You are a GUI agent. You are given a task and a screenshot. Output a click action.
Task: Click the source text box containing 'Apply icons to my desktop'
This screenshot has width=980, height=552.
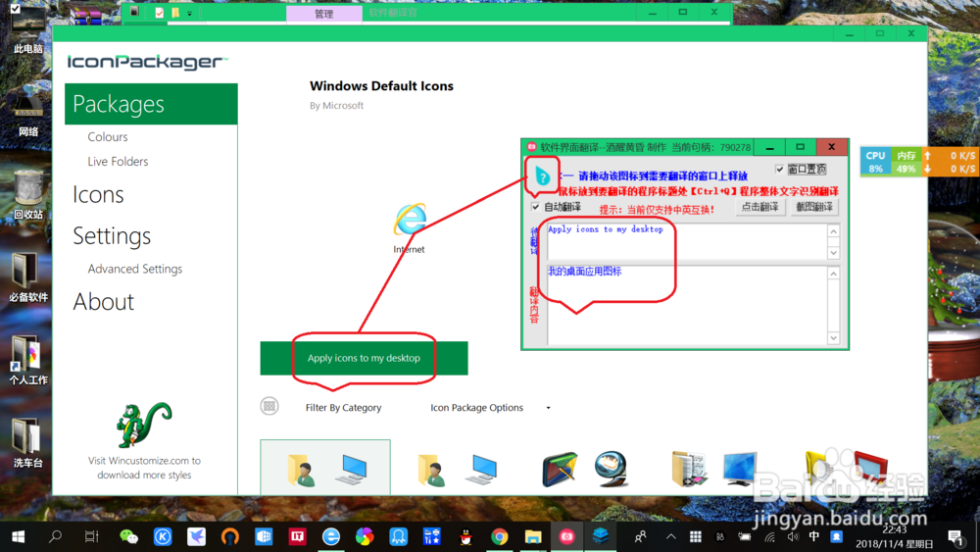[688, 241]
